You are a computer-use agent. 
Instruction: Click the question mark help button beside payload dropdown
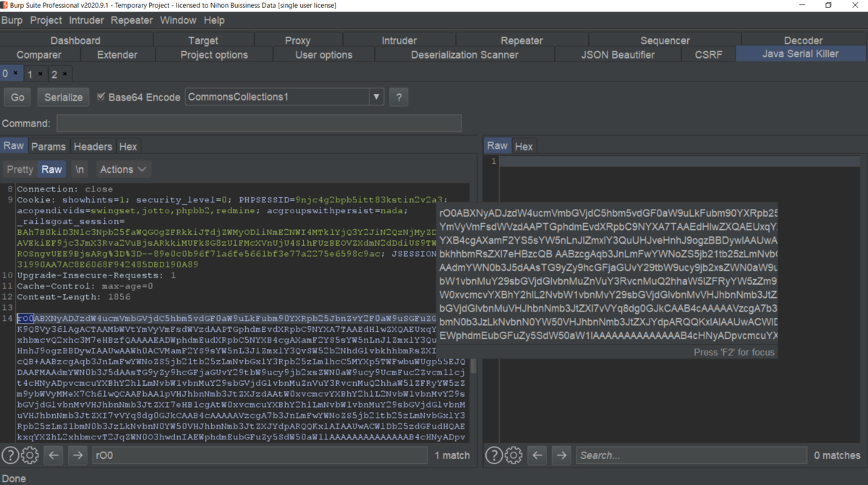(x=399, y=97)
